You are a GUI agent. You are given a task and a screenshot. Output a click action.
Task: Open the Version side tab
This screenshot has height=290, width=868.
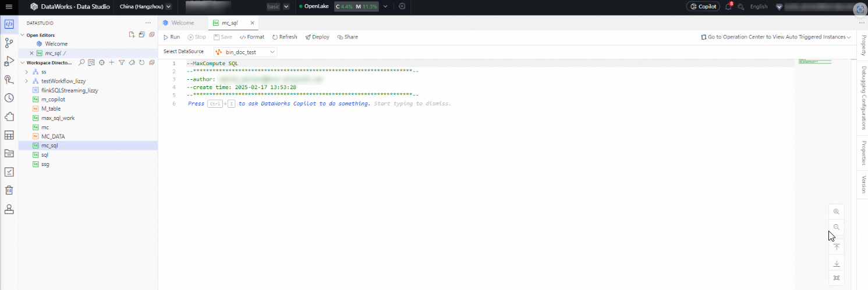tap(863, 184)
